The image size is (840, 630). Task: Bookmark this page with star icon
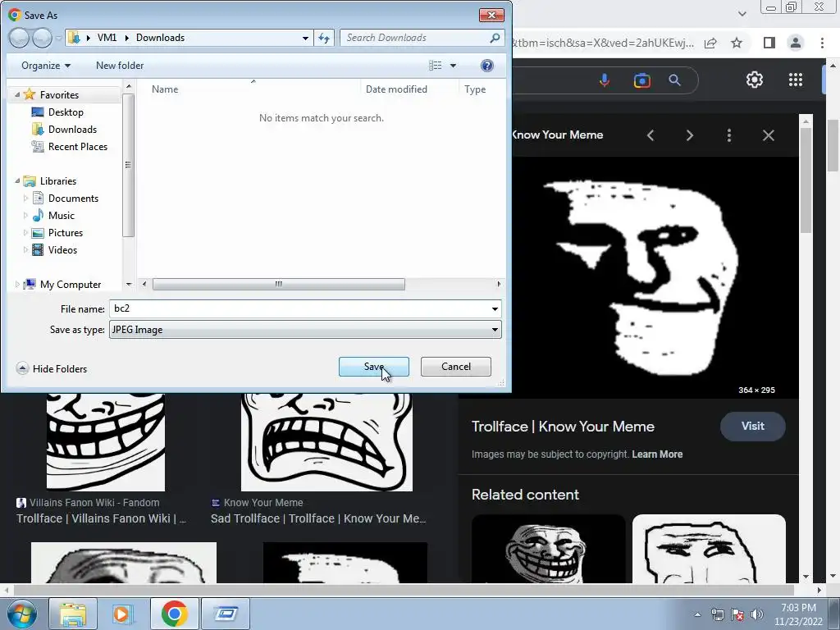tap(737, 43)
